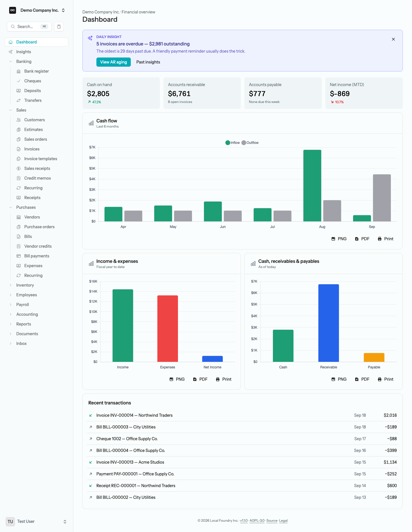Print the Cash, receivables & payables chart
This screenshot has height=532, width=412.
pyautogui.click(x=386, y=379)
